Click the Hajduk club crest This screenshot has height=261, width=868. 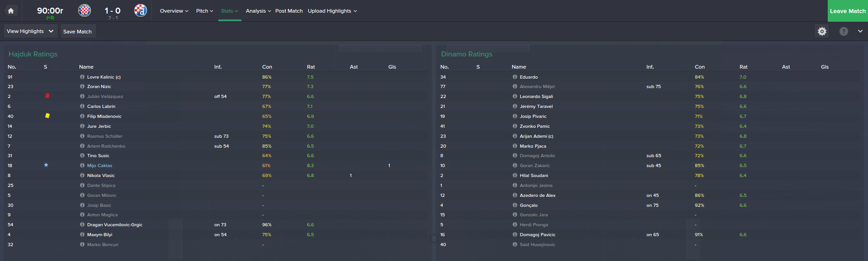[85, 10]
